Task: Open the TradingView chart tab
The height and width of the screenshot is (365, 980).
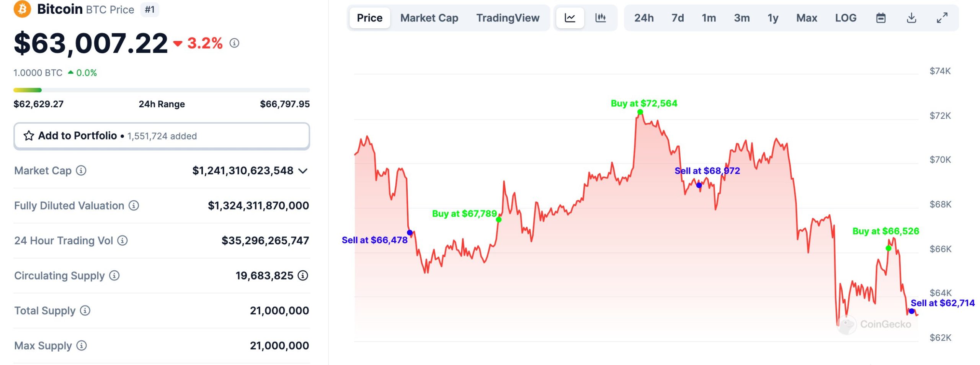Action: click(x=508, y=18)
